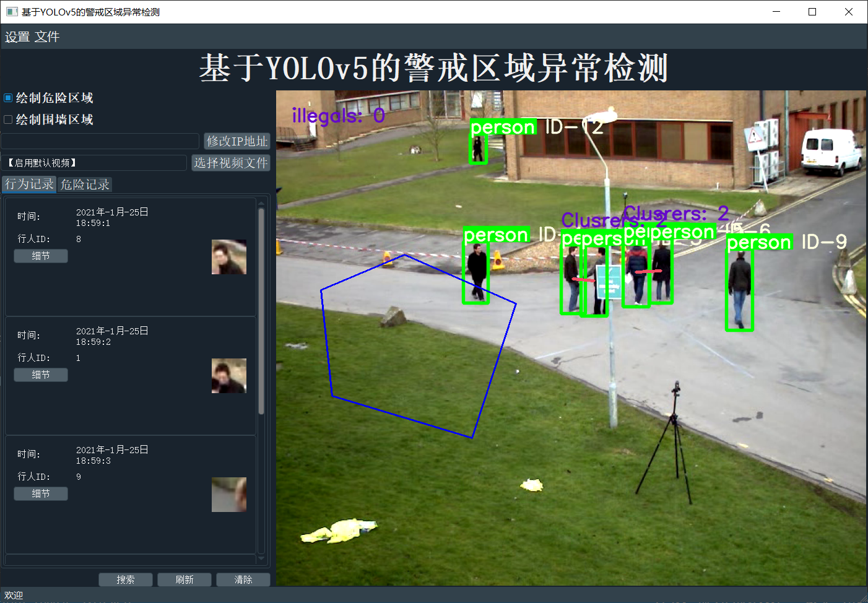Open 细节 for pedestrian ID 9
The image size is (868, 603).
coord(41,493)
